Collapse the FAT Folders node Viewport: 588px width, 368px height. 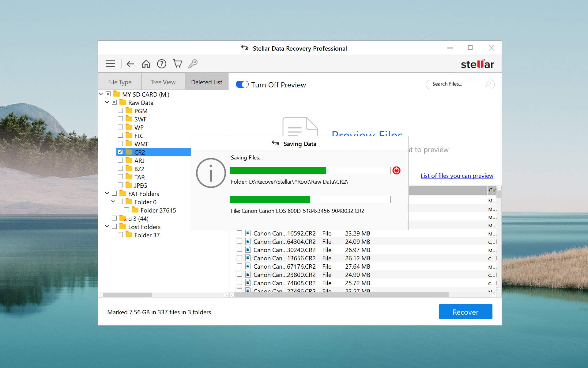click(107, 193)
